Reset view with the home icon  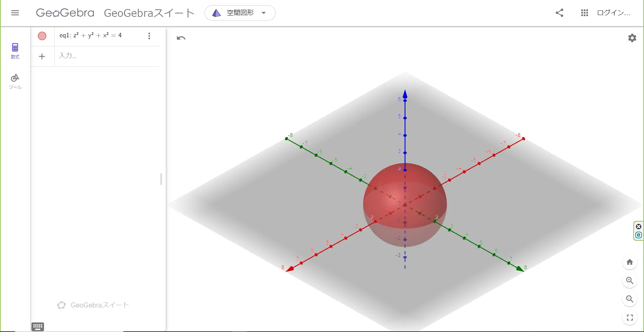pyautogui.click(x=630, y=262)
